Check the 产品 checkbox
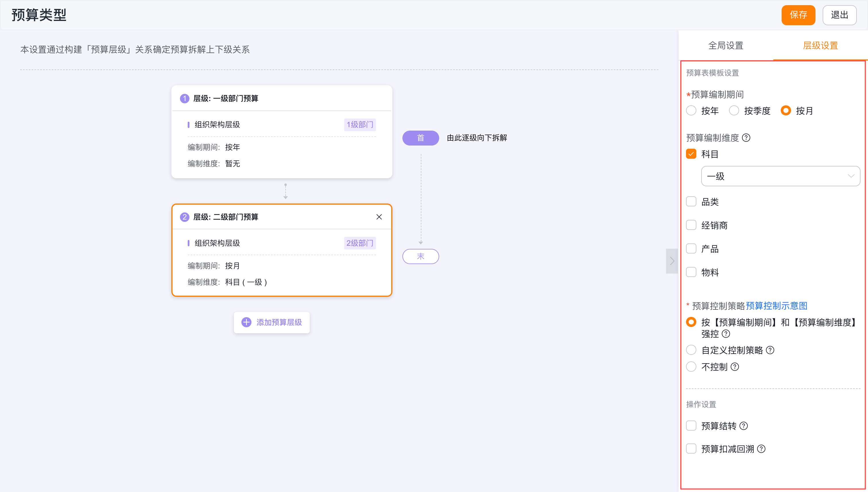 (691, 249)
